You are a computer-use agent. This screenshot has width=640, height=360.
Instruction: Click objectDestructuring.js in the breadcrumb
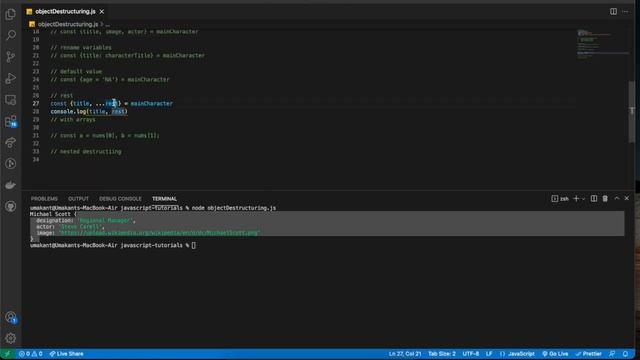pyautogui.click(x=68, y=24)
